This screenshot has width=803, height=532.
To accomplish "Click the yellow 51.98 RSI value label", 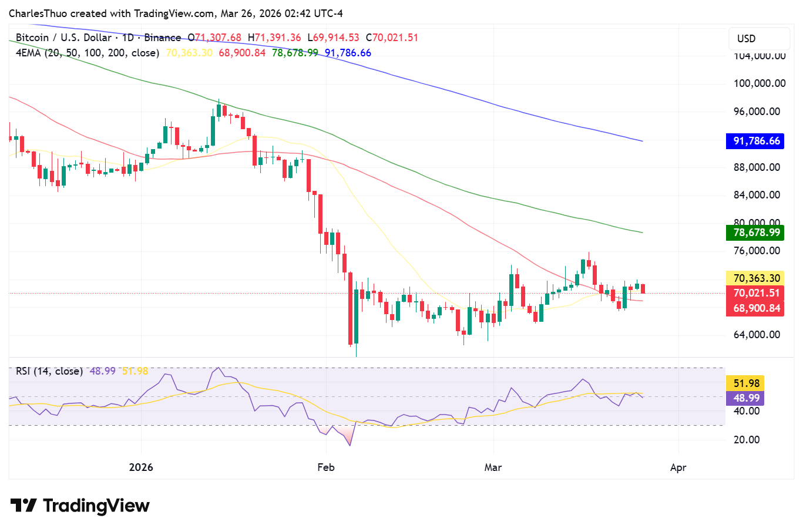I will [x=744, y=383].
